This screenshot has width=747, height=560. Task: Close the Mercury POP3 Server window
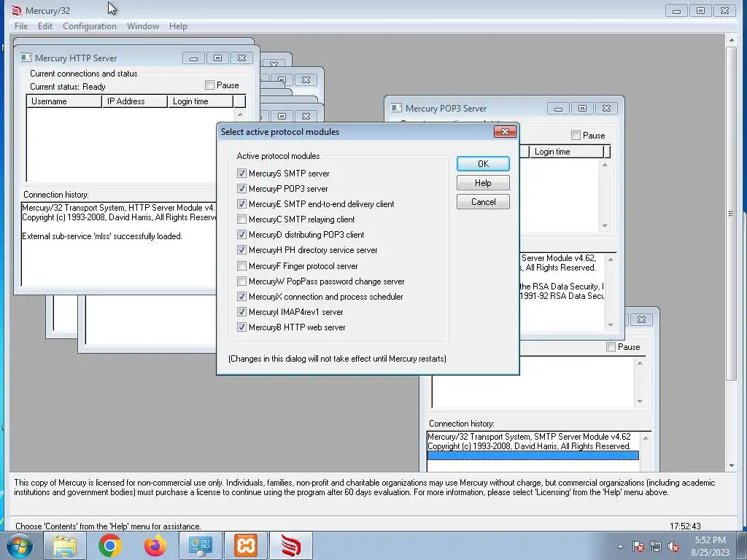606,109
